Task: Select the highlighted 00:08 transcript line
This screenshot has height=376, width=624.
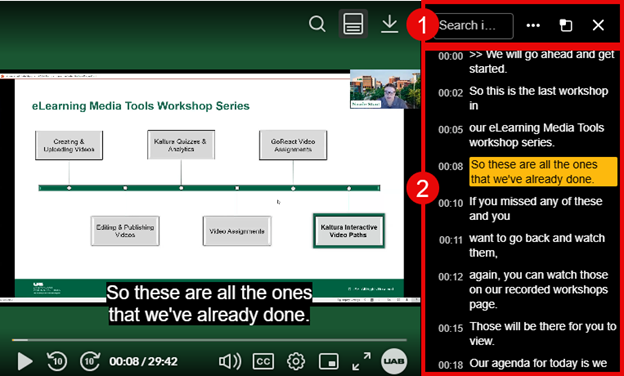Action: click(527, 171)
